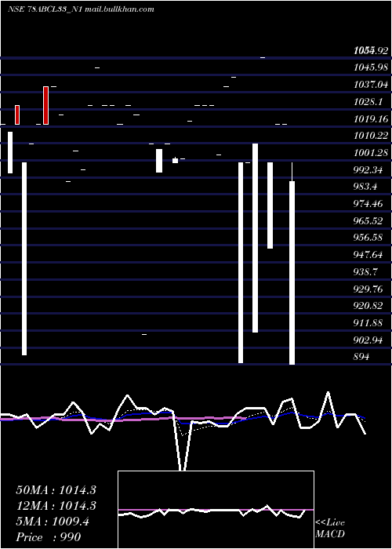Click the 5MA : 1009.4 readout
392x549 pixels.
pos(53,522)
